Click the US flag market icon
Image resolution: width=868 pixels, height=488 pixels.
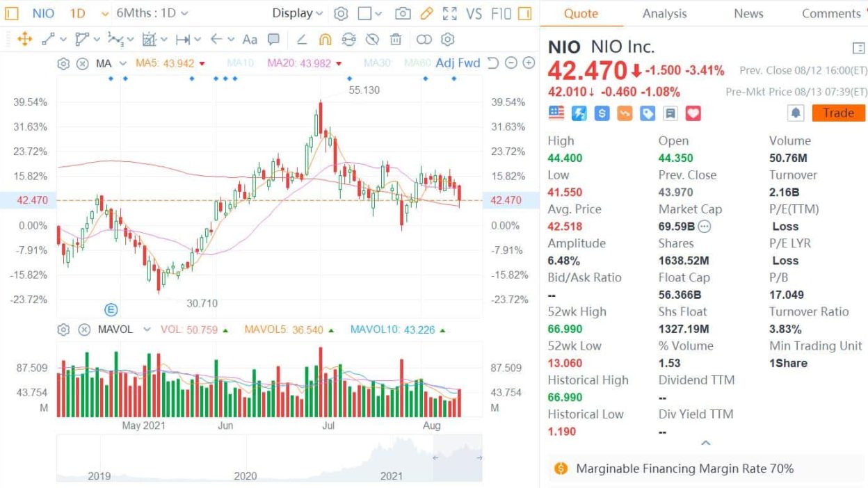click(556, 113)
